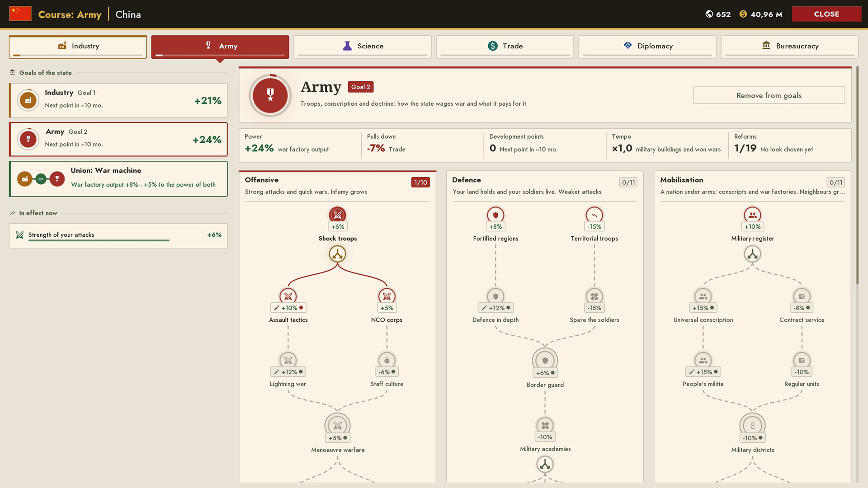Choose the Contract service reform icon

(x=802, y=296)
